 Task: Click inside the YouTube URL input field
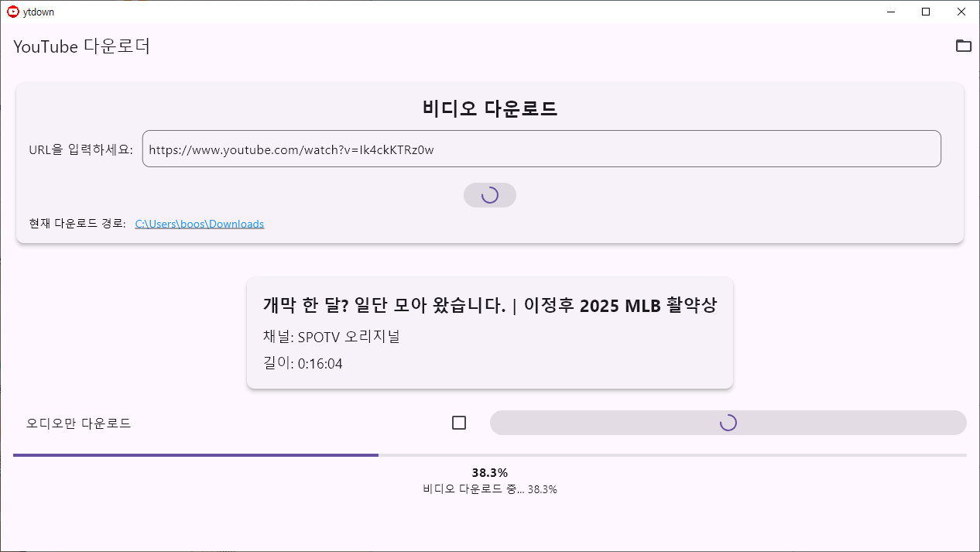pyautogui.click(x=542, y=149)
